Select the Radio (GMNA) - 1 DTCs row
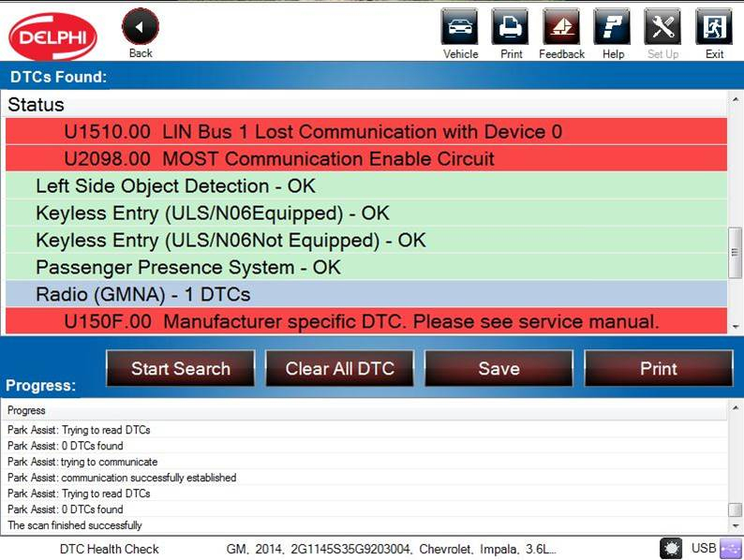Image resolution: width=744 pixels, height=560 pixels. 365,294
